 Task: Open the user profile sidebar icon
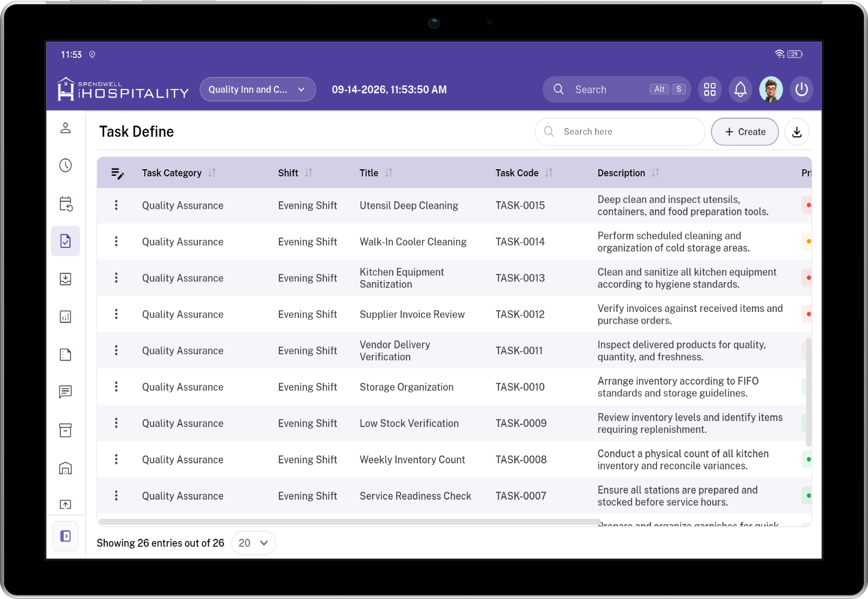point(66,128)
